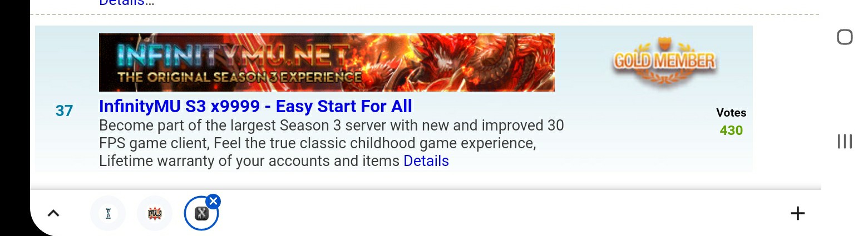Close the active X tab

[213, 201]
